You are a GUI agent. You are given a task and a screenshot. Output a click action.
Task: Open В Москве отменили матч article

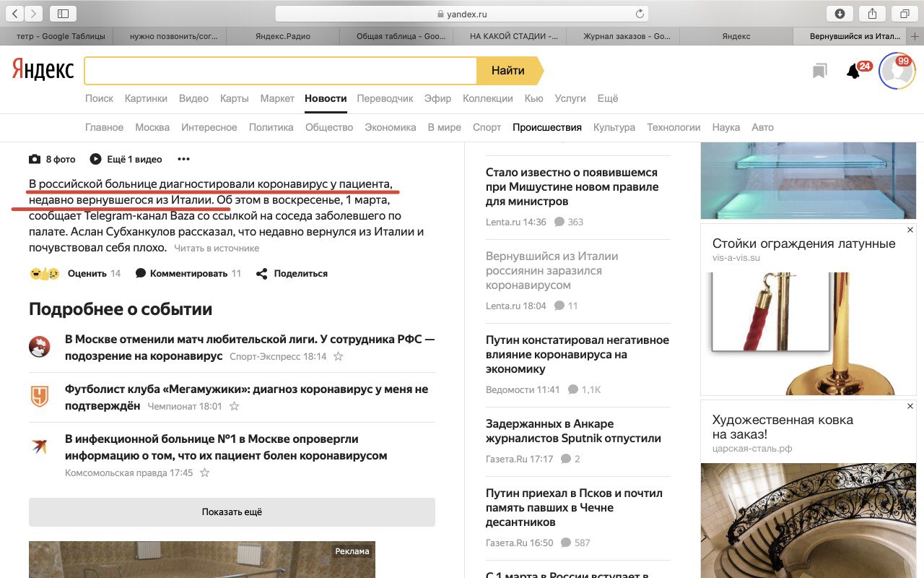click(250, 347)
